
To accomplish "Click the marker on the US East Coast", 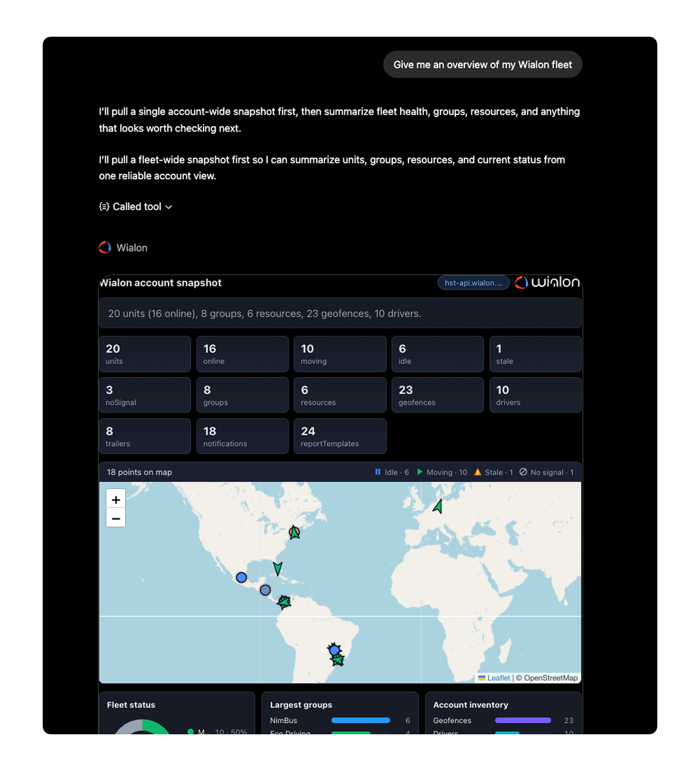I will (x=294, y=532).
